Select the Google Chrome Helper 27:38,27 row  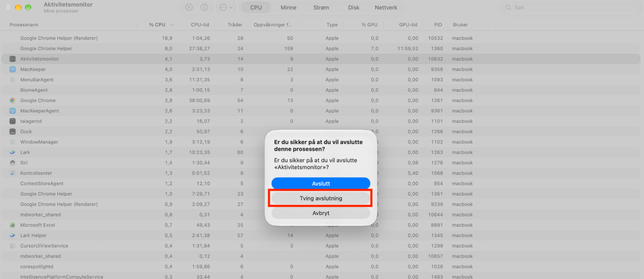click(x=321, y=49)
